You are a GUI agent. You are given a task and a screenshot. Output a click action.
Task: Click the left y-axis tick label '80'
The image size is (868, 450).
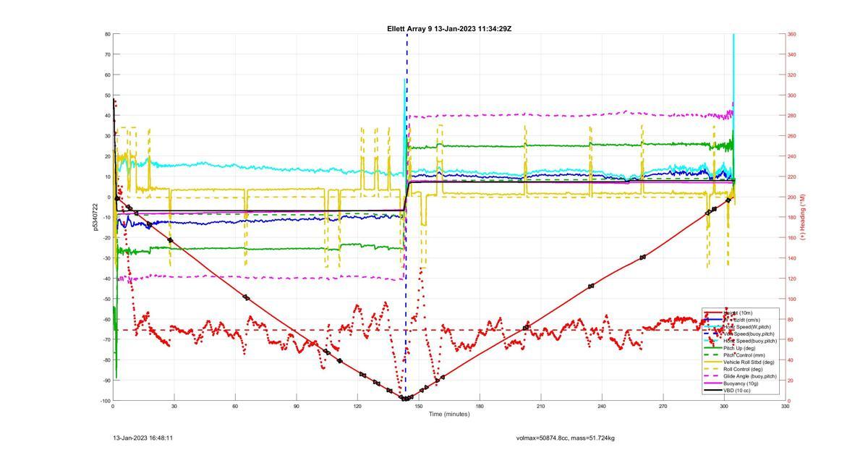[107, 34]
